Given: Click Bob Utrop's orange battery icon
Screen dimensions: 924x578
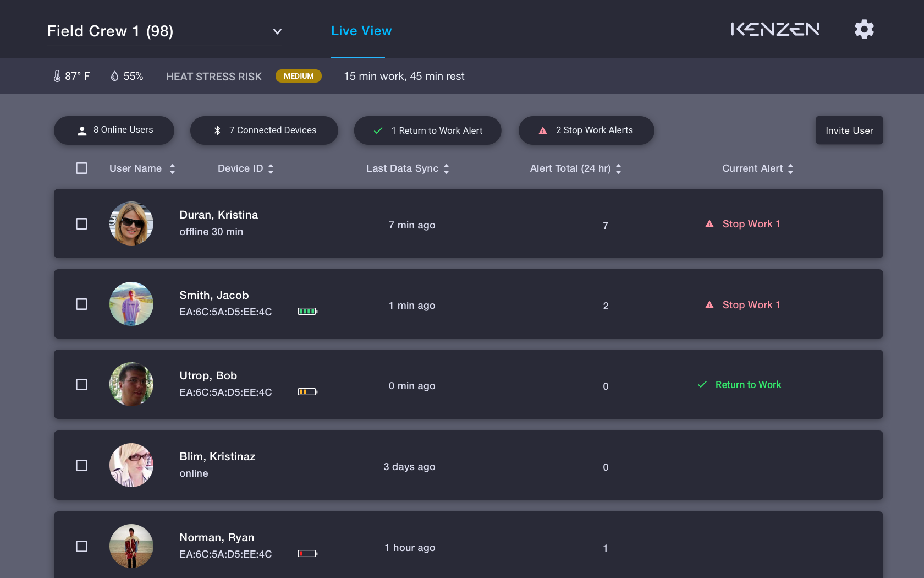Looking at the screenshot, I should click(307, 392).
